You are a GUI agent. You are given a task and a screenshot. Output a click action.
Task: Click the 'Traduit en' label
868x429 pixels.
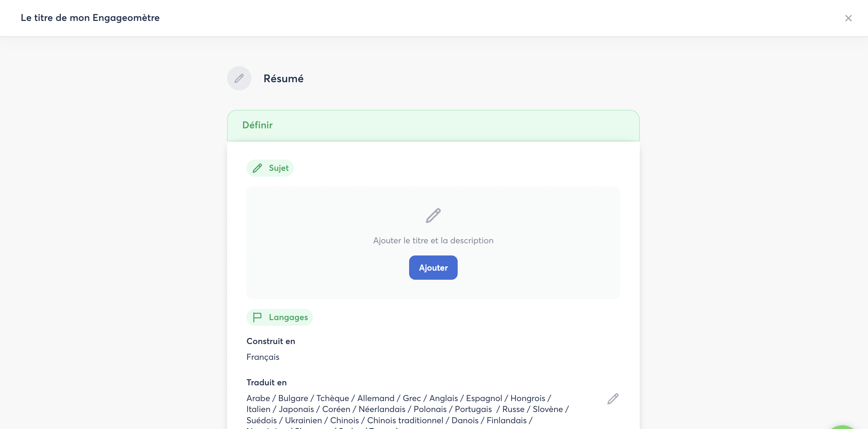(266, 383)
